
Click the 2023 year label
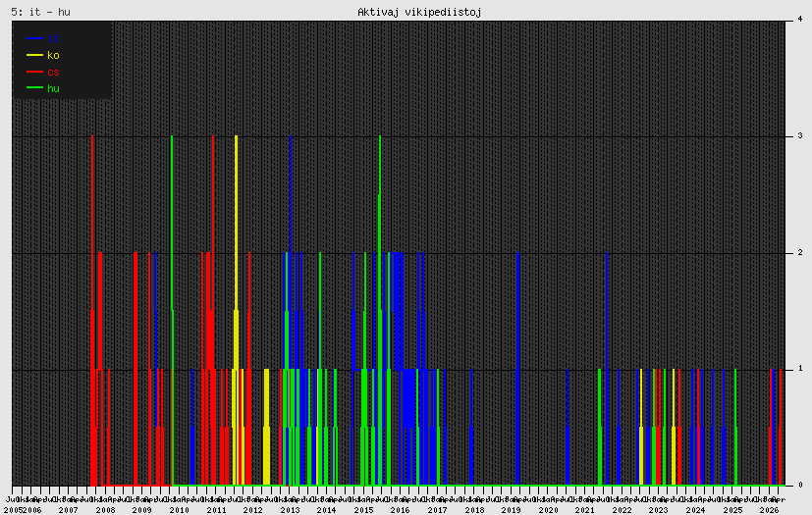659,510
